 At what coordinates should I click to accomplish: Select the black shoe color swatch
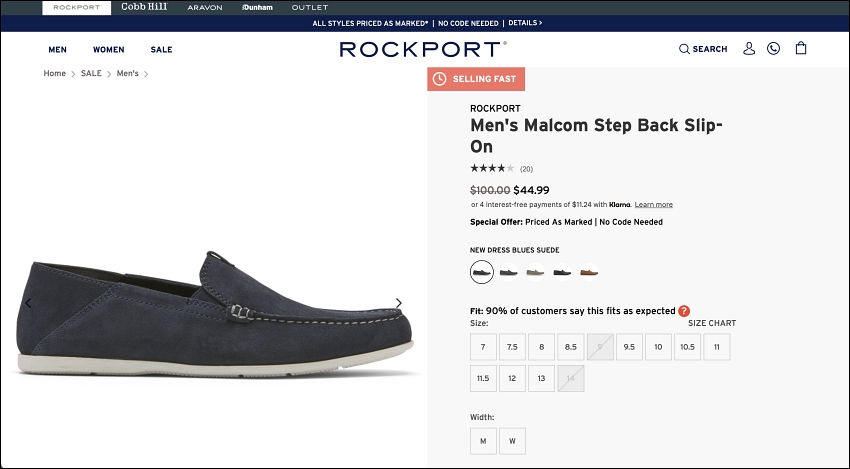(562, 272)
